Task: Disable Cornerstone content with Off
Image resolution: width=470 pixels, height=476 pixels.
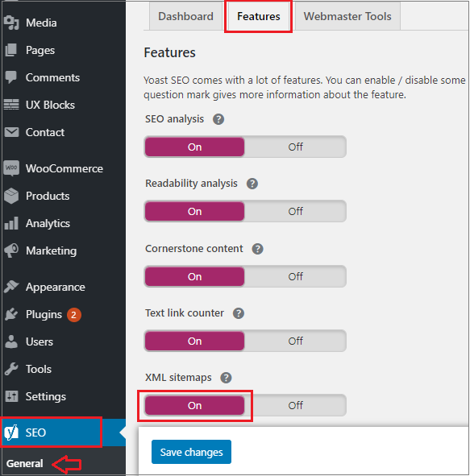Action: tap(295, 276)
